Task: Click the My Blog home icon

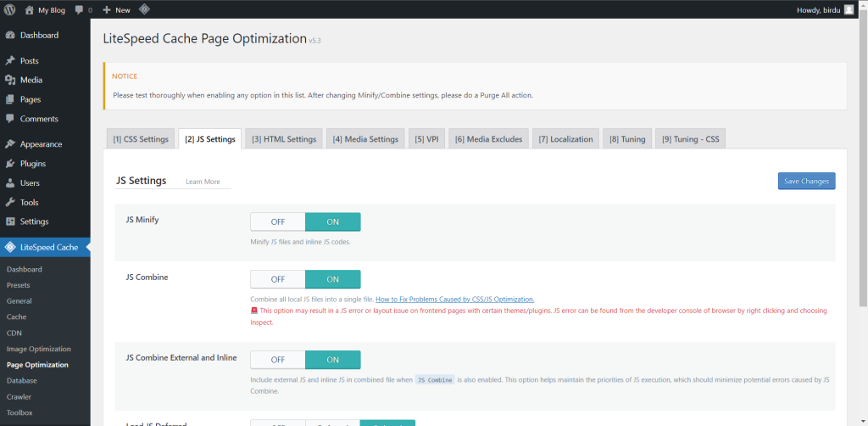Action: (30, 9)
